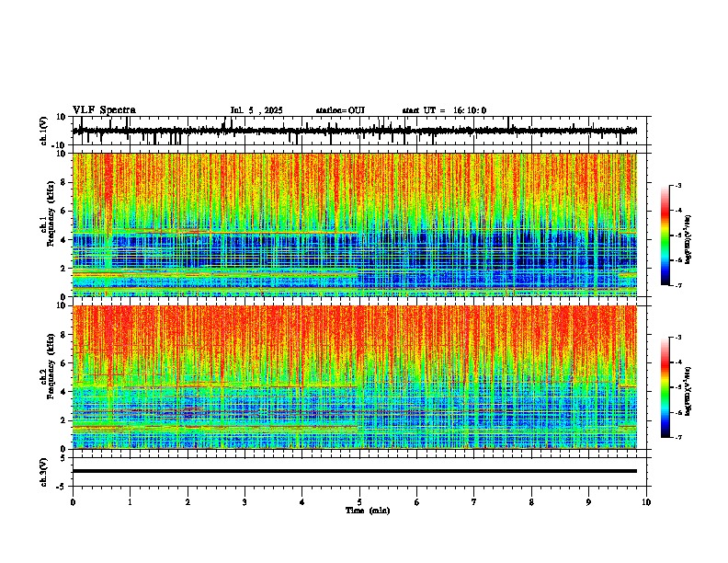Image resolution: width=728 pixels, height=563 pixels.
Task: Click the "6" kHz tick on ch.1 frequency axis
Action: pyautogui.click(x=63, y=211)
